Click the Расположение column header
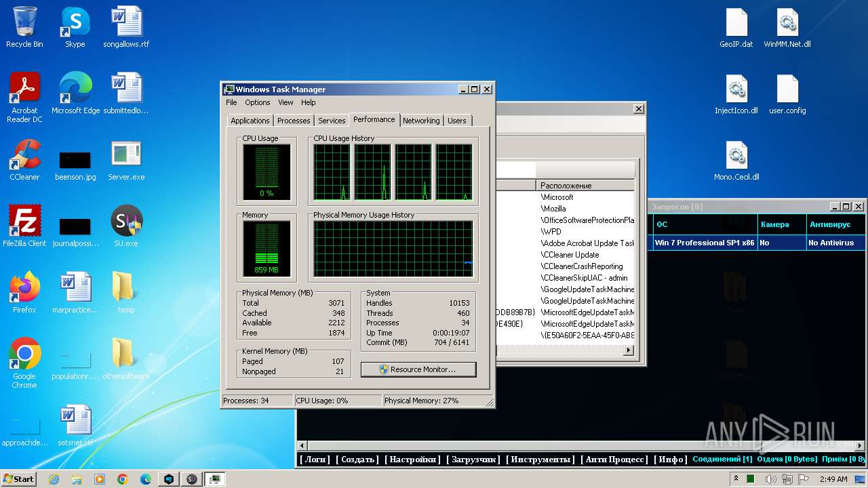Screen dimensions: 868x488 pyautogui.click(x=586, y=185)
